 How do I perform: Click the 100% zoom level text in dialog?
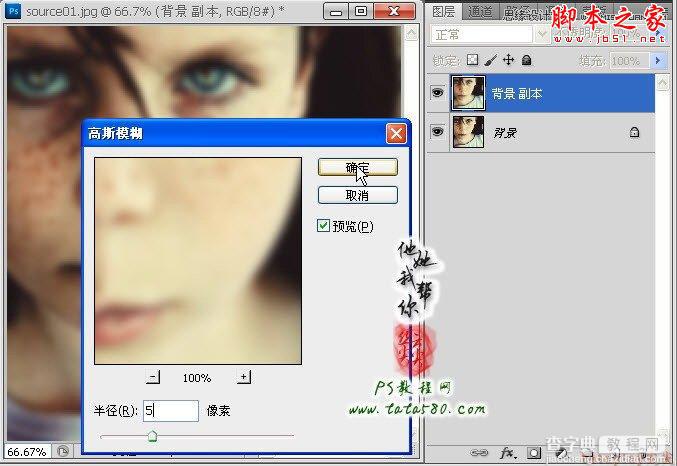[x=197, y=378]
